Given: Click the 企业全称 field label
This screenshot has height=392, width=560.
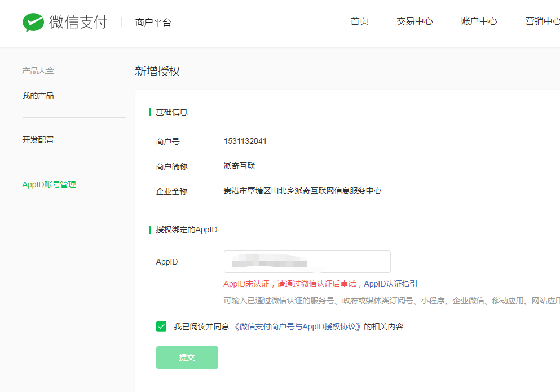Looking at the screenshot, I should [x=171, y=191].
